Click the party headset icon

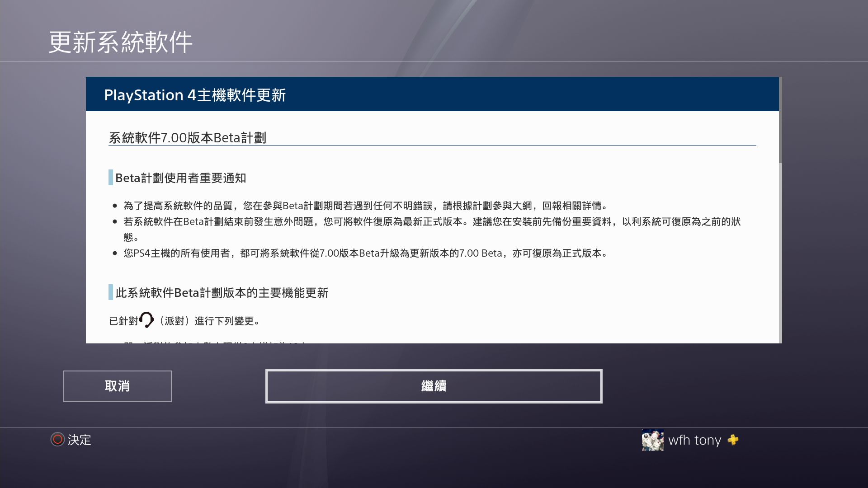point(146,320)
